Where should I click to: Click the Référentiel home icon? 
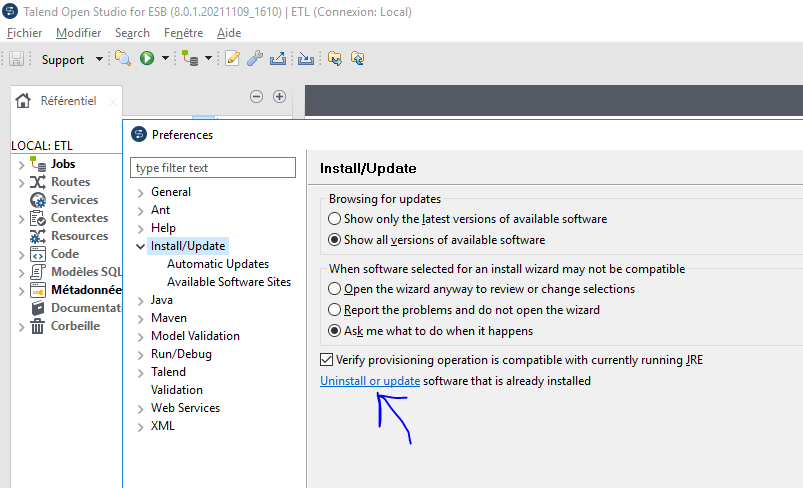coord(23,100)
